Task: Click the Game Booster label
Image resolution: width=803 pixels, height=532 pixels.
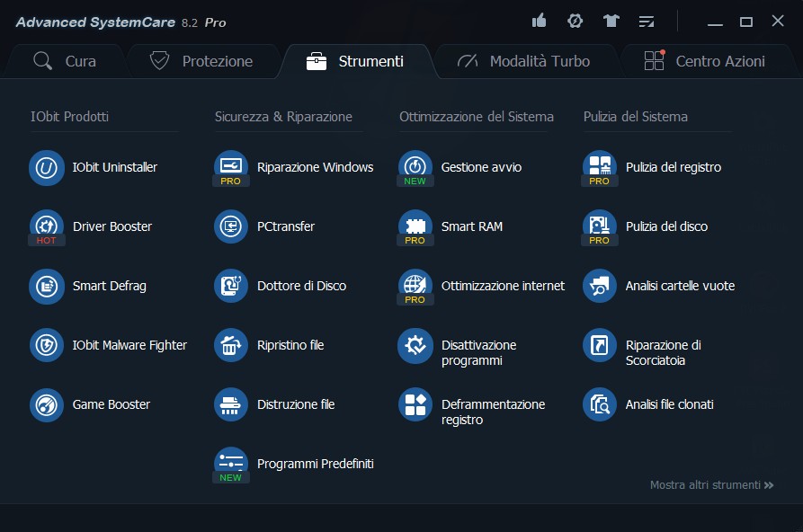Action: click(x=112, y=404)
